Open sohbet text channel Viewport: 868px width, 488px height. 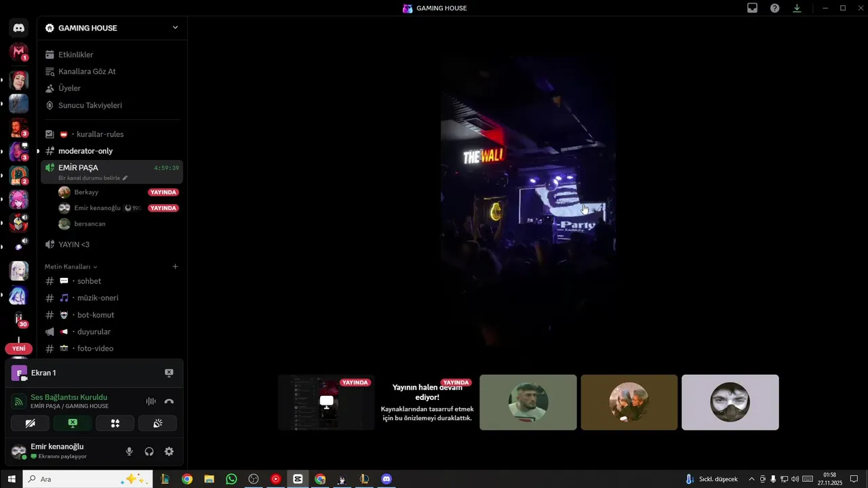click(x=112, y=281)
